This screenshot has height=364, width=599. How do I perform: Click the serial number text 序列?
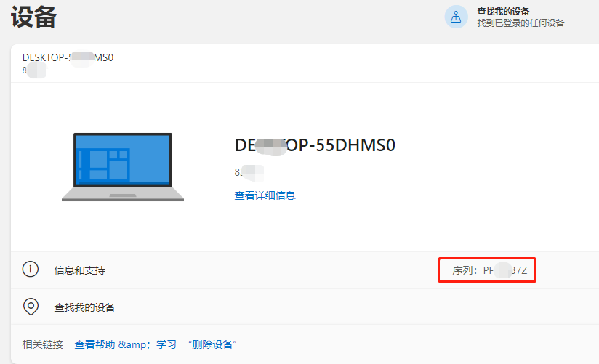tap(489, 270)
